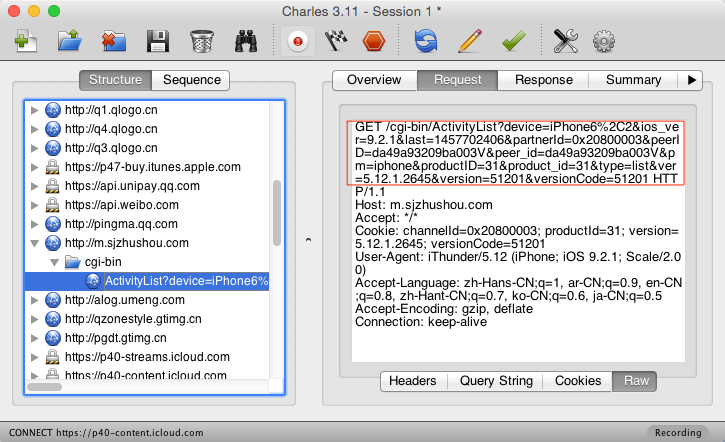Select https://p47-buy.itunes.apple.com row
The image size is (725, 442).
click(x=147, y=167)
